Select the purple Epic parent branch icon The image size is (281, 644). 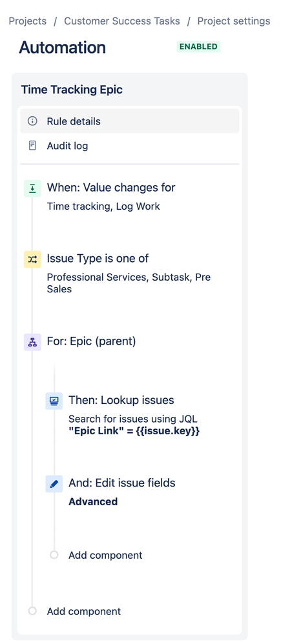[x=32, y=342]
